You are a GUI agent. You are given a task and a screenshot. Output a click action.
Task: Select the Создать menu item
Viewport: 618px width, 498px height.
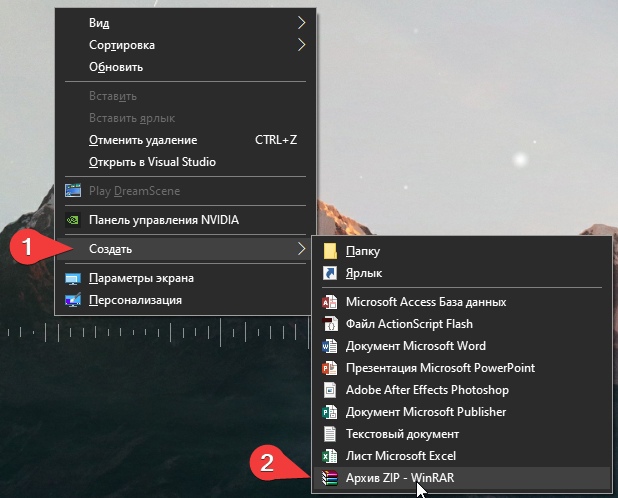[x=185, y=249]
